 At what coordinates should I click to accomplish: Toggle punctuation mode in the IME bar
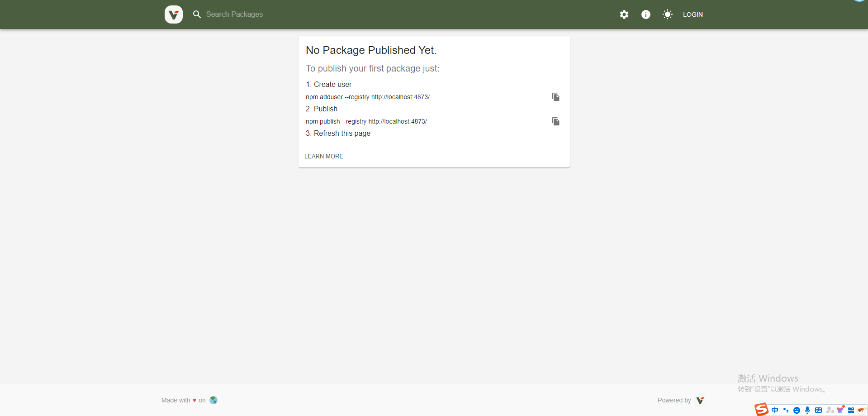click(786, 410)
